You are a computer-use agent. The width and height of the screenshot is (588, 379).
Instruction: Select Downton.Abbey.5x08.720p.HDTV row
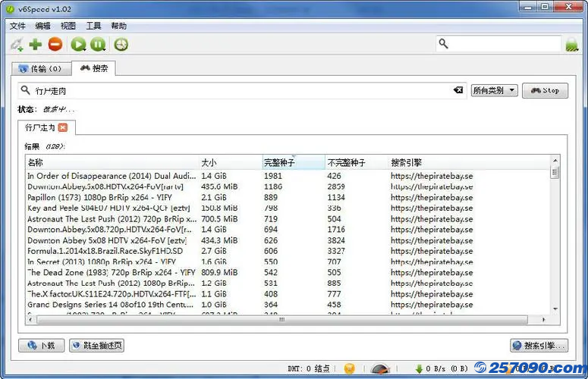[288, 230]
